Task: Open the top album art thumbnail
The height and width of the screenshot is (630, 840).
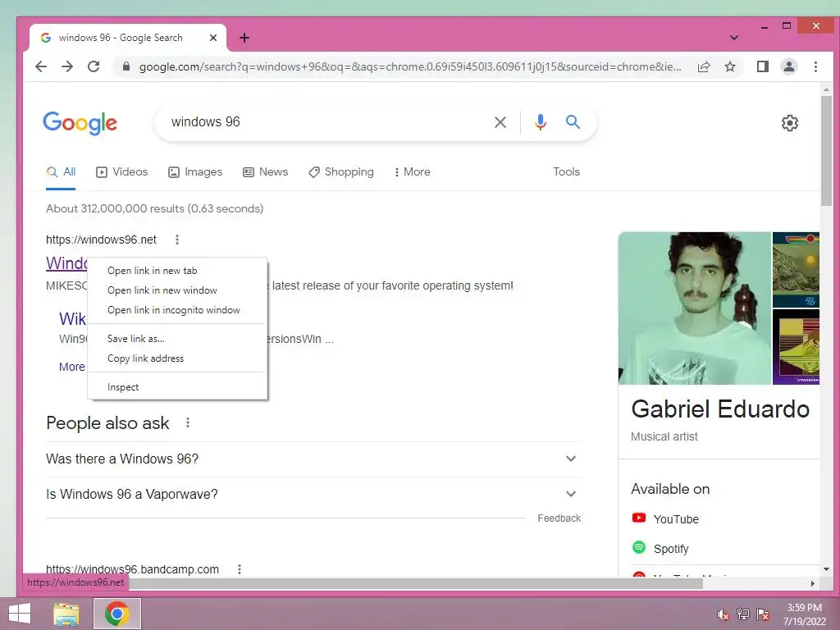Action: click(796, 269)
